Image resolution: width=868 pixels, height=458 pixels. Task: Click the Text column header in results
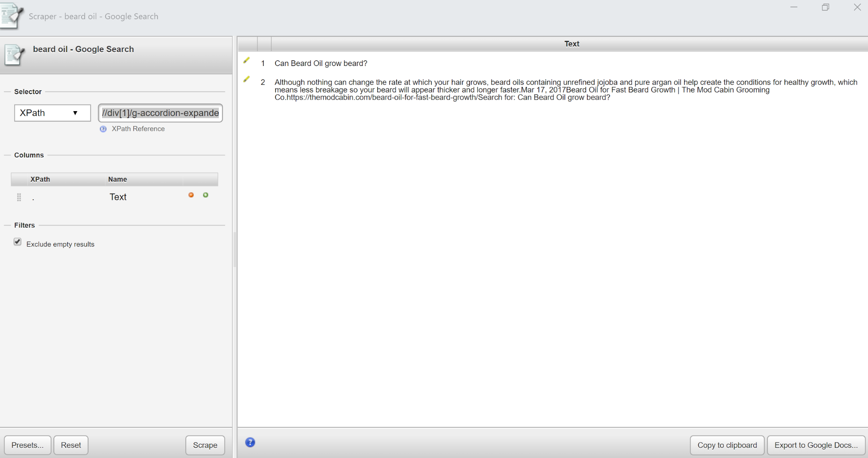[x=571, y=44]
